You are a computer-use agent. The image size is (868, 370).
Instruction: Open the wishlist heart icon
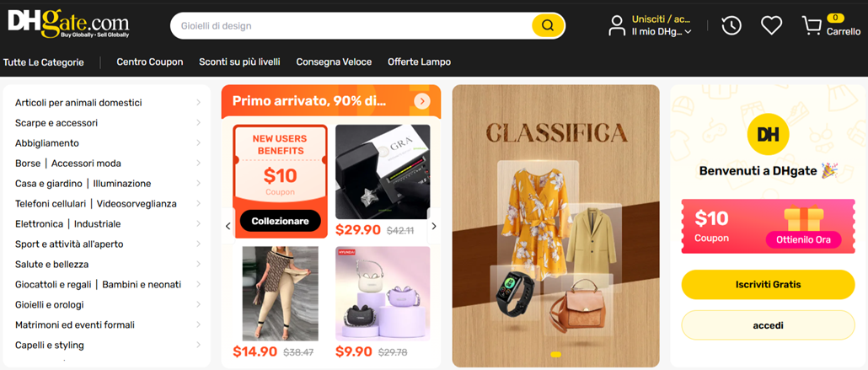tap(771, 25)
